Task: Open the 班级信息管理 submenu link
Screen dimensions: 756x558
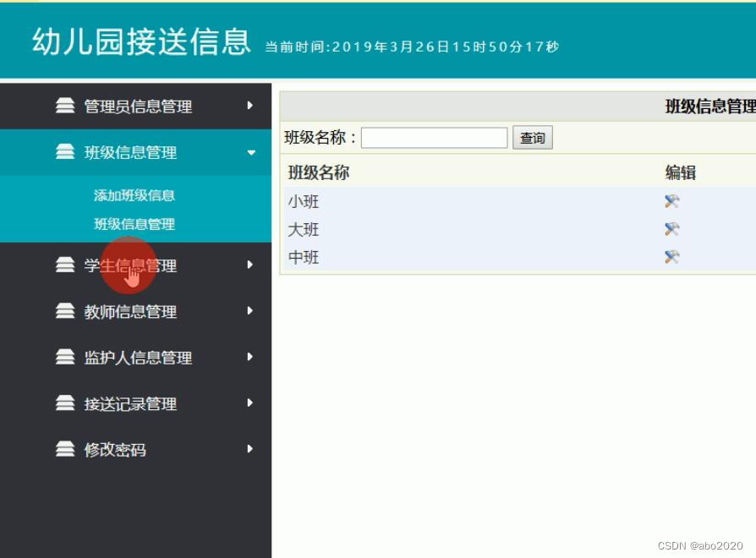Action: (x=134, y=224)
